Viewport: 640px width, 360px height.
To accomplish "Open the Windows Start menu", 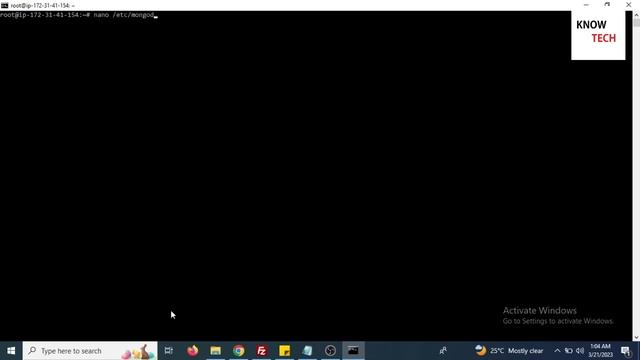I will point(11,351).
